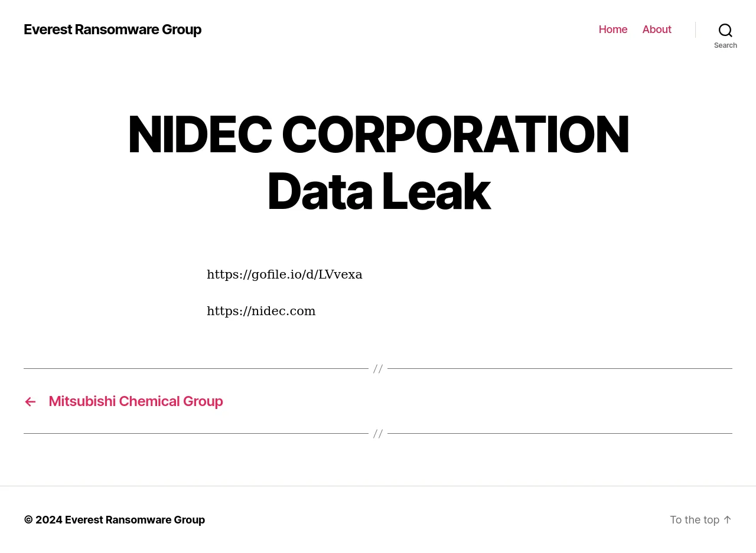Click the word CORPORATION in the page title
The height and width of the screenshot is (553, 756).
tap(455, 135)
